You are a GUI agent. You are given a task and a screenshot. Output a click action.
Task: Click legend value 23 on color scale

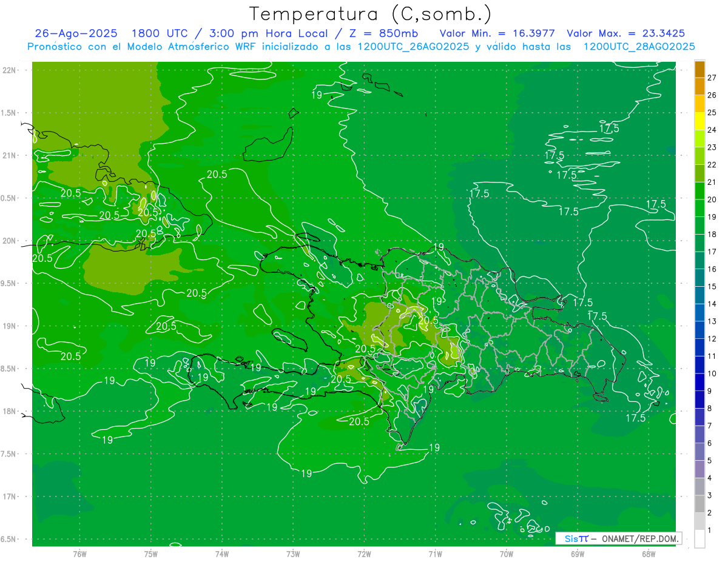(x=712, y=147)
